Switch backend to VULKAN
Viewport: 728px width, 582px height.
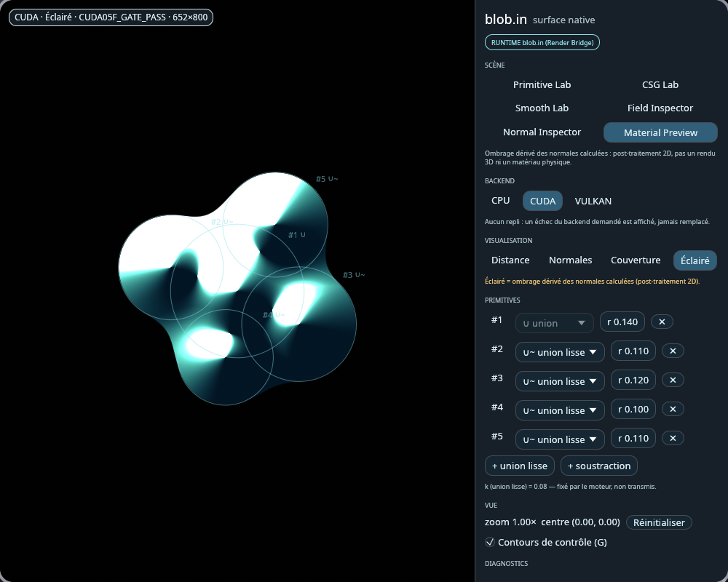click(593, 201)
